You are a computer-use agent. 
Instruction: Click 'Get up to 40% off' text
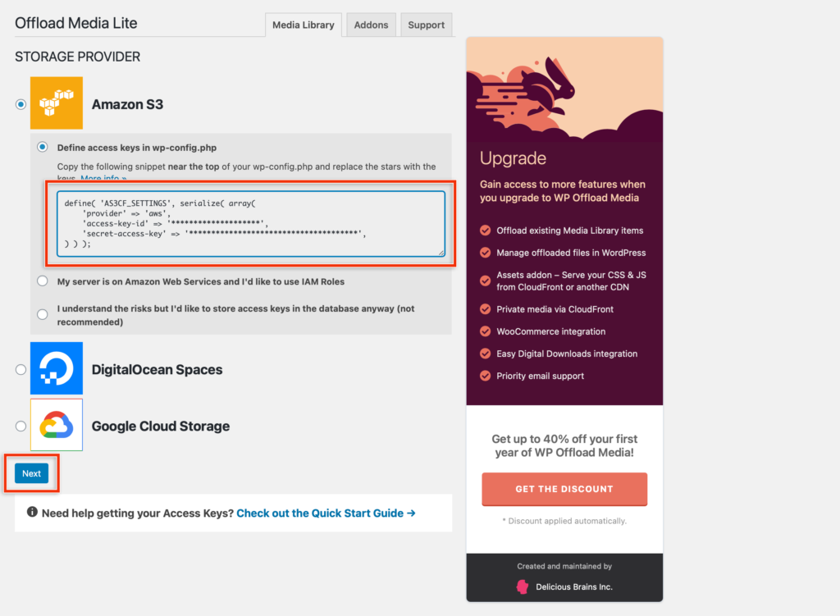(x=564, y=445)
